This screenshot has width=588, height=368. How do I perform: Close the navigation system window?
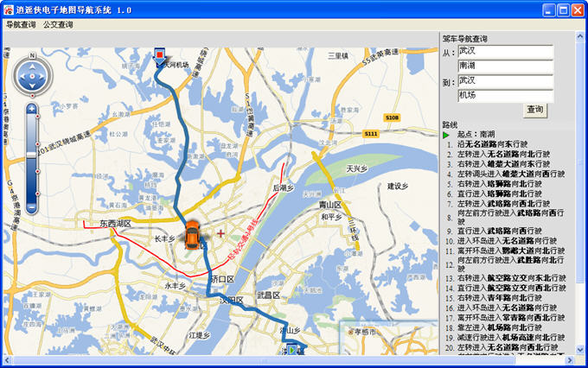tap(578, 10)
